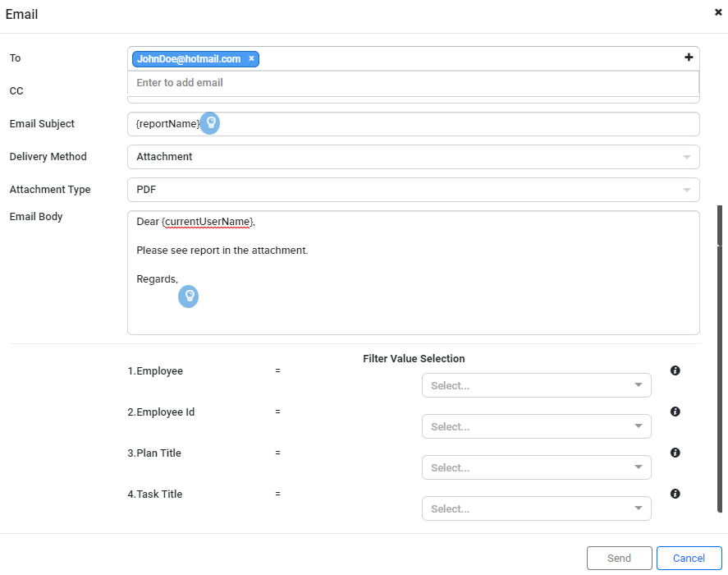The height and width of the screenshot is (575, 728).
Task: Click inside the Email Body text area
Action: click(x=413, y=273)
